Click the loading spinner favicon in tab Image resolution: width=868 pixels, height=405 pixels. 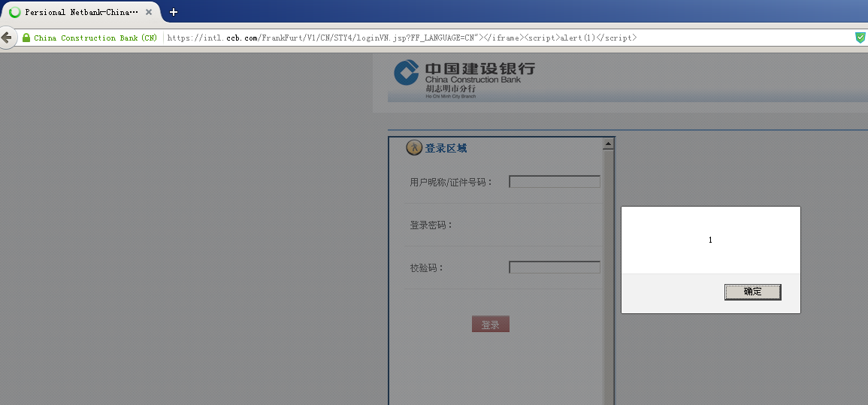point(14,11)
